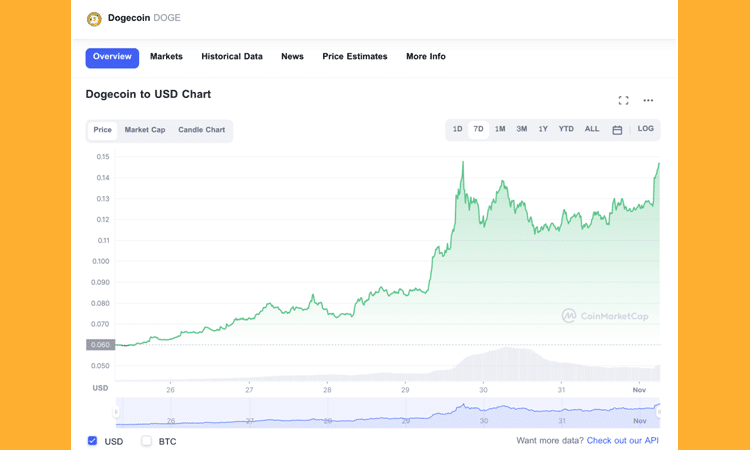Viewport: 750px width, 450px height.
Task: Click the 0.060 price marker label
Action: click(100, 345)
